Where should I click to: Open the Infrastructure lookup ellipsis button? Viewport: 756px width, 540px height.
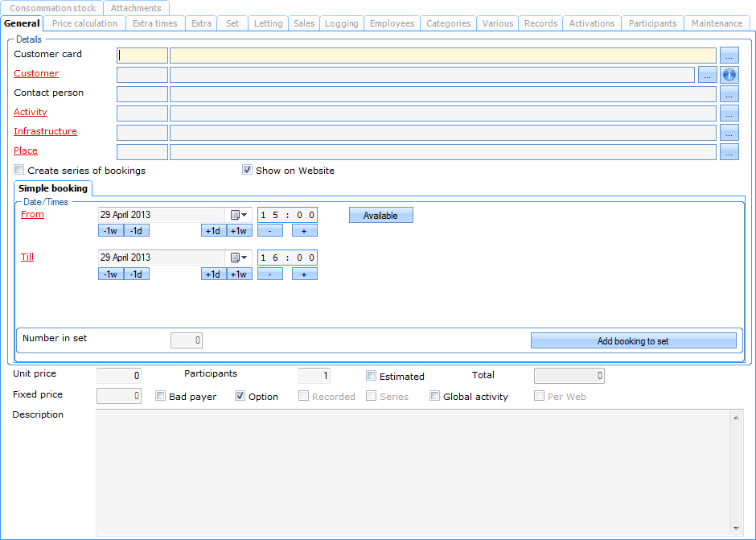(x=729, y=133)
